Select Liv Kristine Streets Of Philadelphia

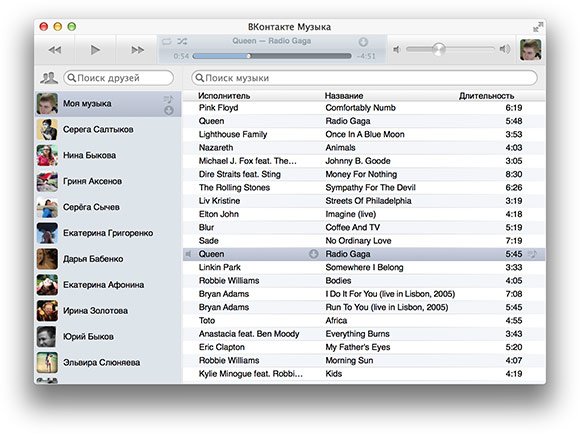click(x=364, y=201)
